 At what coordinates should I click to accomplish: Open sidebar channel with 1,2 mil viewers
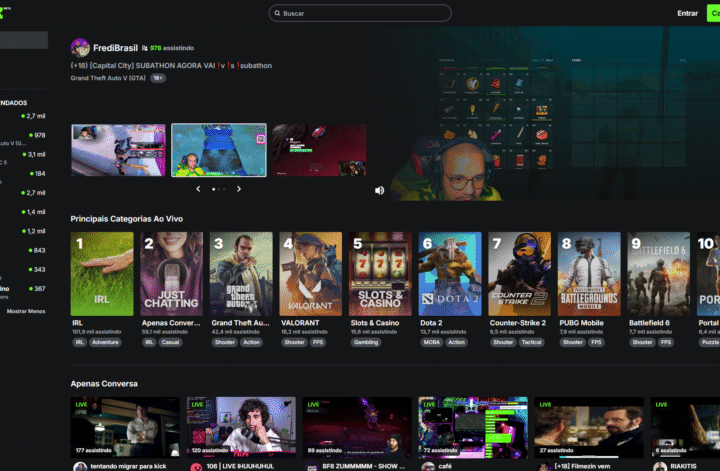tap(24, 231)
